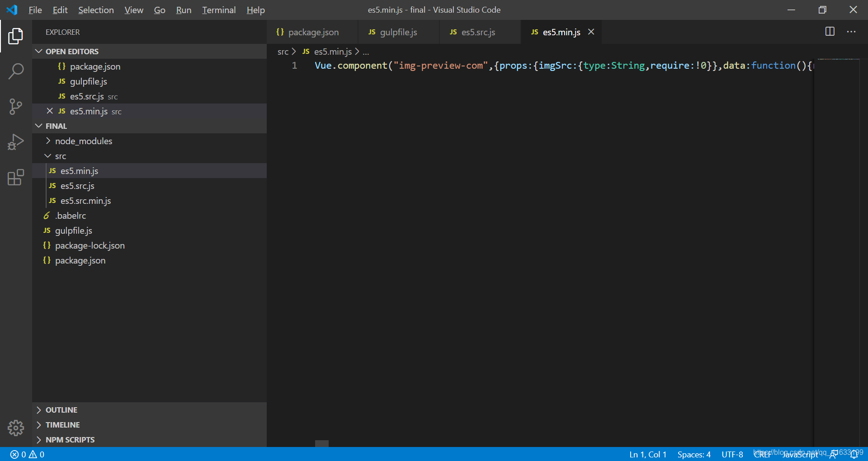Change line ending via CRLF status item
Viewport: 868px width, 461px height.
[x=763, y=454]
